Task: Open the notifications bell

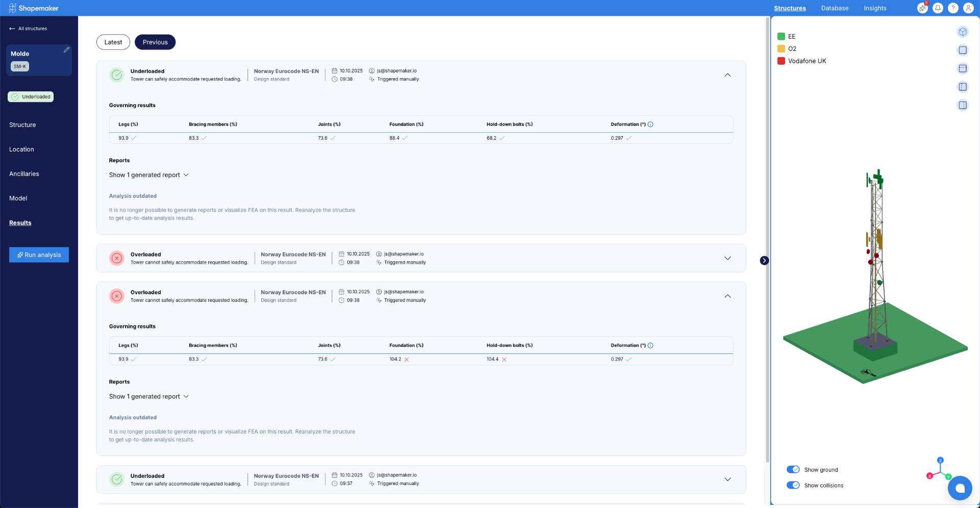Action: click(938, 8)
